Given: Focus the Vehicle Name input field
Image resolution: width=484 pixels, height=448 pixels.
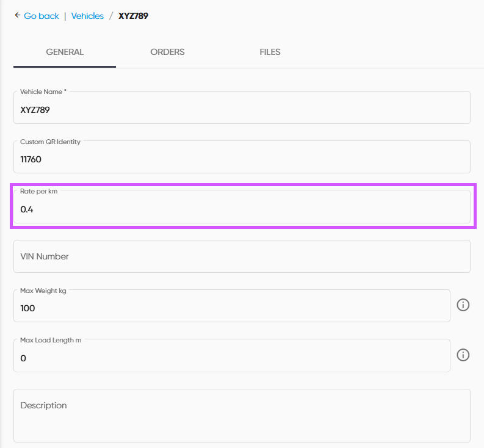Looking at the screenshot, I should pyautogui.click(x=242, y=110).
